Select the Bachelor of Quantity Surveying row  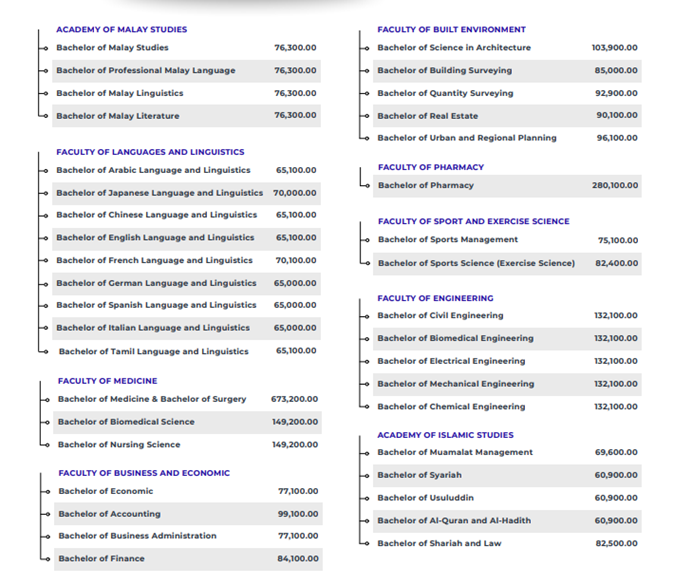pyautogui.click(x=507, y=93)
